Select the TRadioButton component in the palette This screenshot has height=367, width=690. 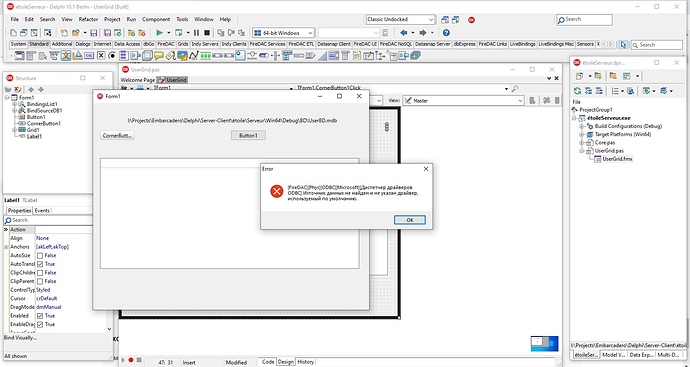tap(112, 55)
